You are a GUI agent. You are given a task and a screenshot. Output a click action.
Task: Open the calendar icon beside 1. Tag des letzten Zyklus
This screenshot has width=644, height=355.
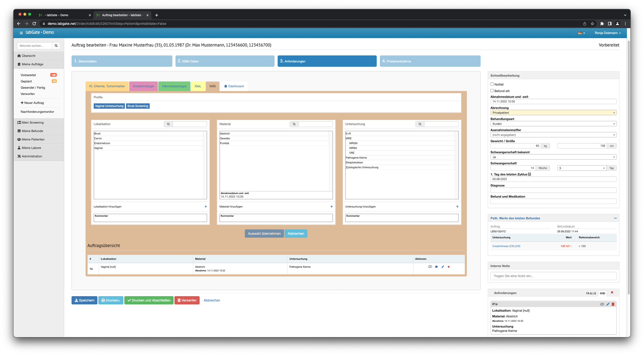(530, 174)
